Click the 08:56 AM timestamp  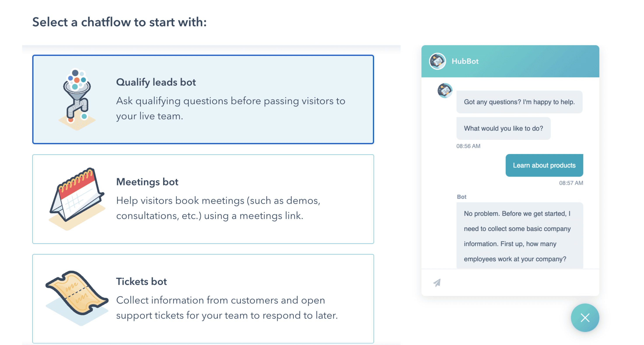tap(468, 146)
